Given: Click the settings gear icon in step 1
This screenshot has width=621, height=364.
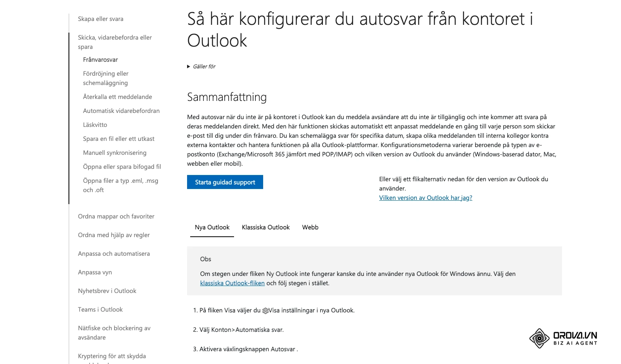Looking at the screenshot, I should click(x=265, y=310).
